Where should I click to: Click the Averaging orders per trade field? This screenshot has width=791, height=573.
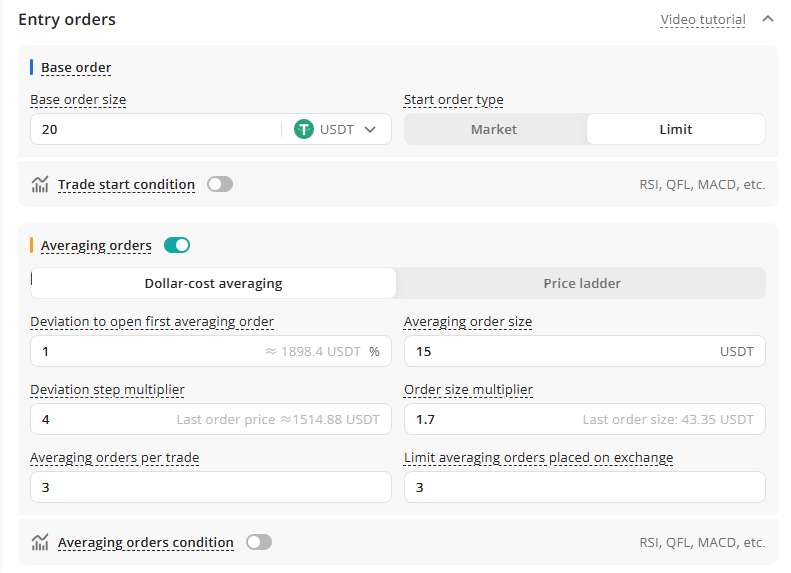click(210, 487)
